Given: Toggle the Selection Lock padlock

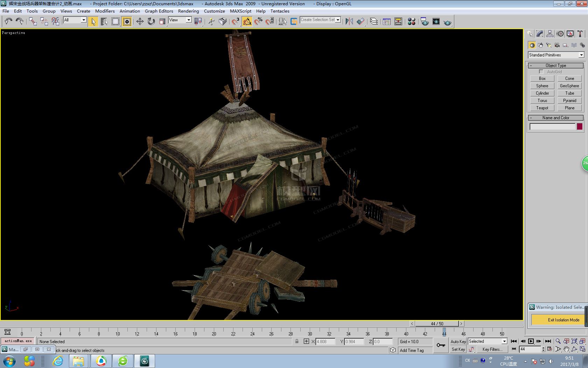Looking at the screenshot, I should point(297,341).
